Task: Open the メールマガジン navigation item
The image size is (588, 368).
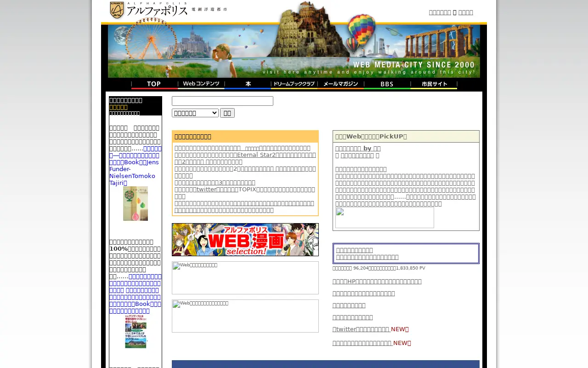Action: point(340,84)
